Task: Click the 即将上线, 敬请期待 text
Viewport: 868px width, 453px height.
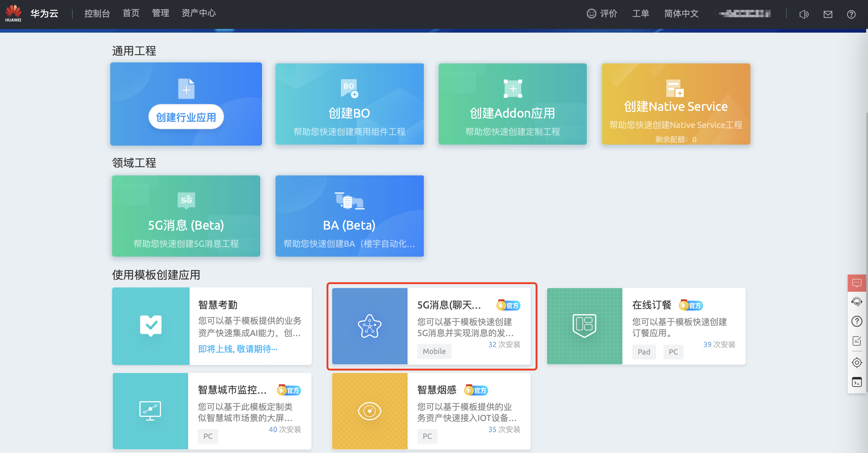Action: [238, 349]
